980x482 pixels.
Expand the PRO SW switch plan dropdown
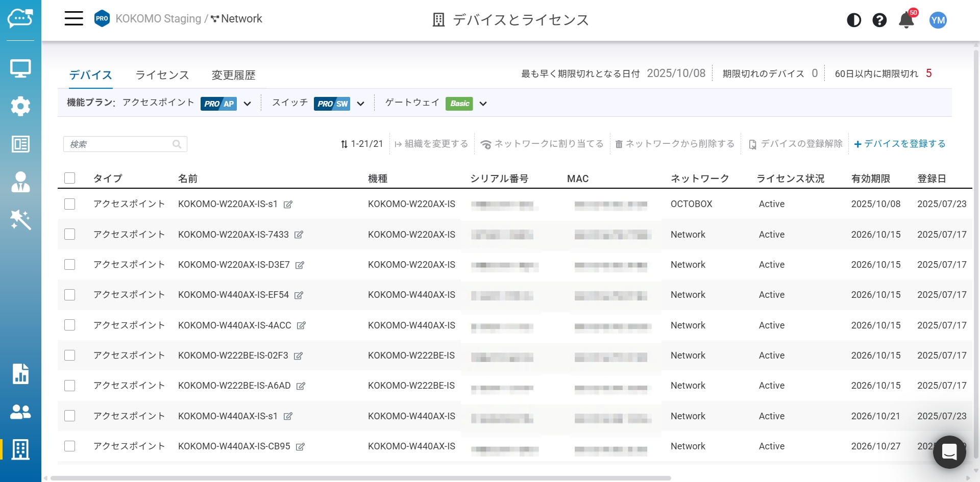tap(360, 104)
